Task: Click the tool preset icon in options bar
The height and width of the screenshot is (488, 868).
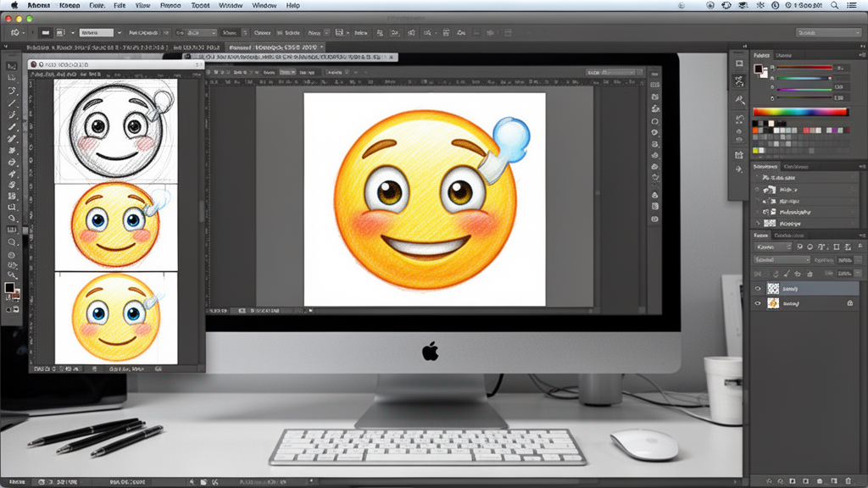Action: 14,33
